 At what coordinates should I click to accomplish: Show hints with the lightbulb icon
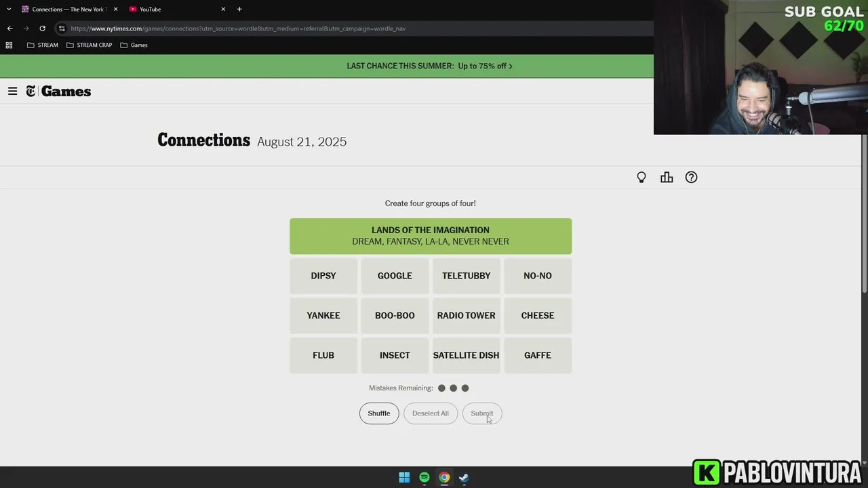[x=642, y=178]
